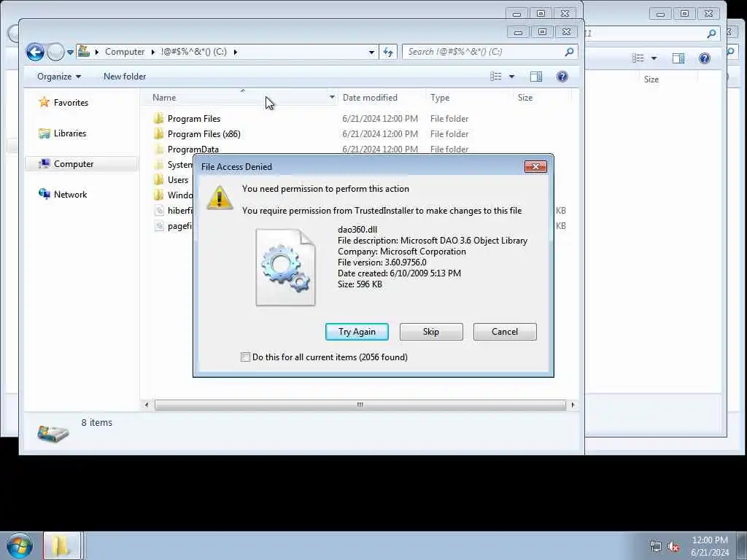Select the ProgramData folder
The image size is (747, 560).
pyautogui.click(x=193, y=149)
